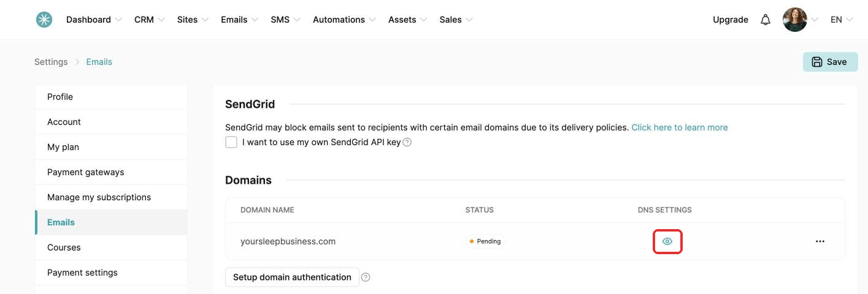
Task: Open the EN language dropdown
Action: pyautogui.click(x=842, y=20)
